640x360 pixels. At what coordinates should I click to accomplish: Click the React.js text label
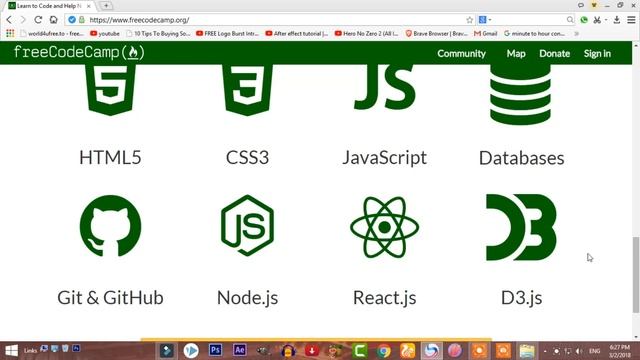[x=384, y=298]
